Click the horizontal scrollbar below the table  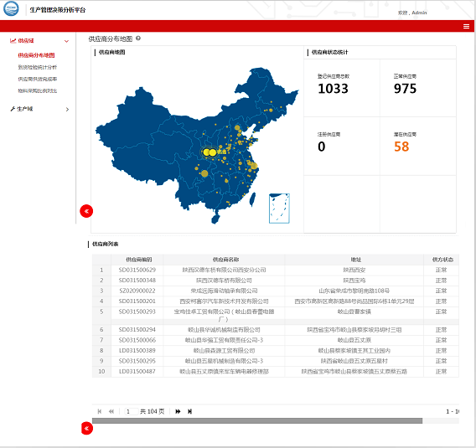257,420
